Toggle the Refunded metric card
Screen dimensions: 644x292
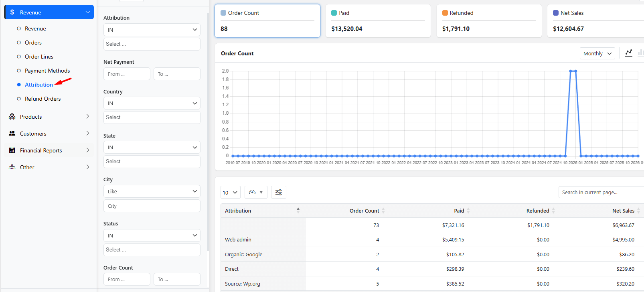tap(489, 21)
